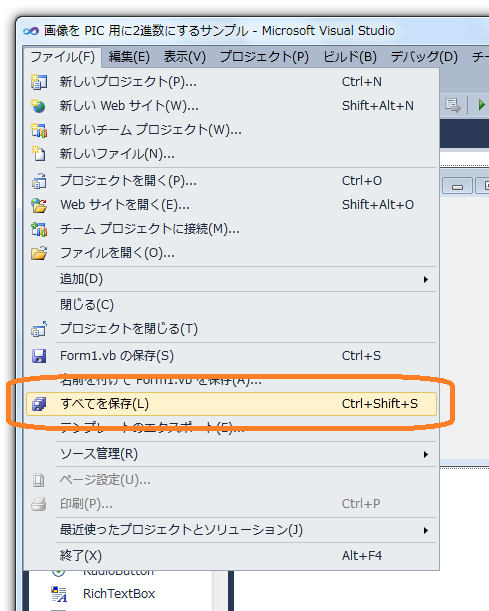Open the 表示(V) menu

point(184,57)
